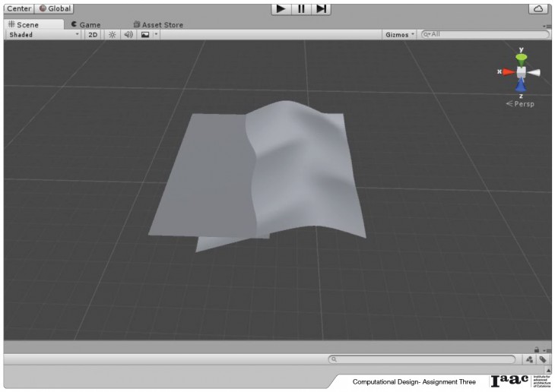The image size is (555, 392).
Task: Expand the Gizmos dropdown
Action: pyautogui.click(x=400, y=35)
